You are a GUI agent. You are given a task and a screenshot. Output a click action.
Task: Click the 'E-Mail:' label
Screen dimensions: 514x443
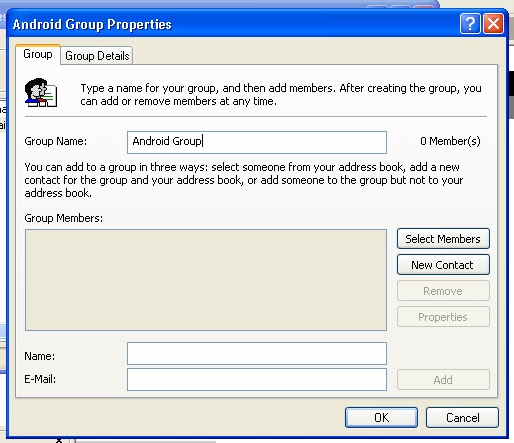tap(40, 379)
